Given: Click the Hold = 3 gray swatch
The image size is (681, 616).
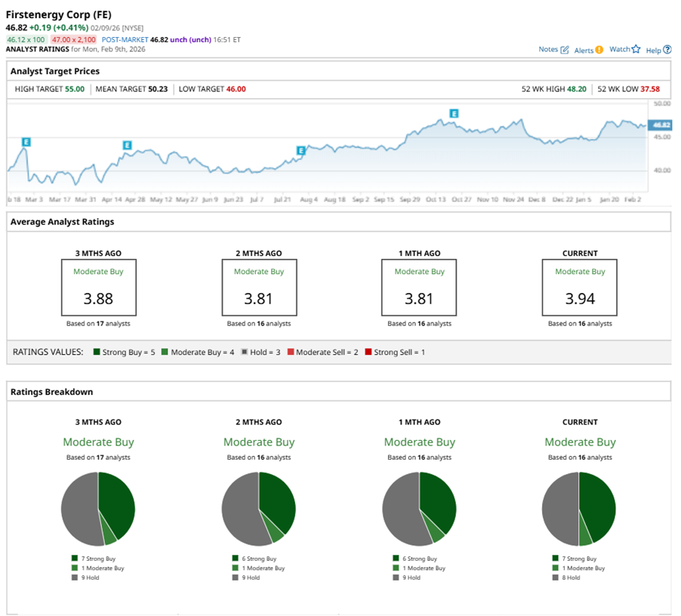Looking at the screenshot, I should (244, 352).
